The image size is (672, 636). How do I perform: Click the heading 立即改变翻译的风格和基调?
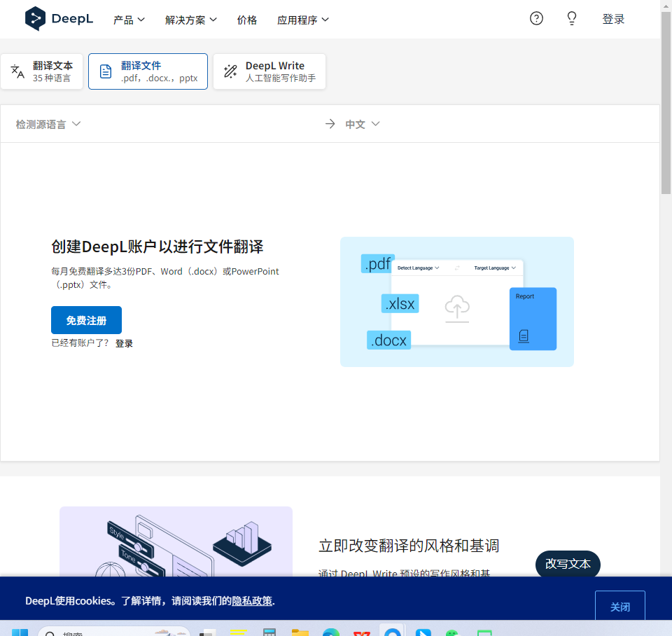(x=409, y=546)
